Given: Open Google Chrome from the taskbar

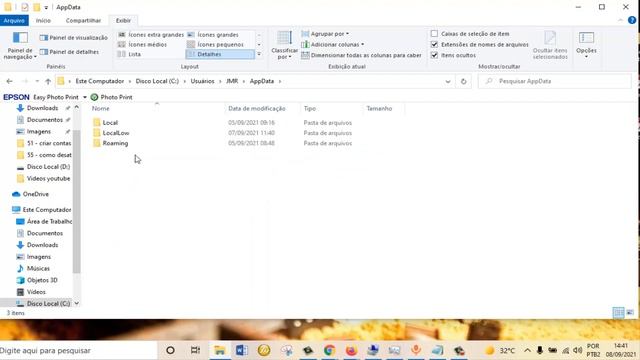Looking at the screenshot, I should pyautogui.click(x=329, y=350).
